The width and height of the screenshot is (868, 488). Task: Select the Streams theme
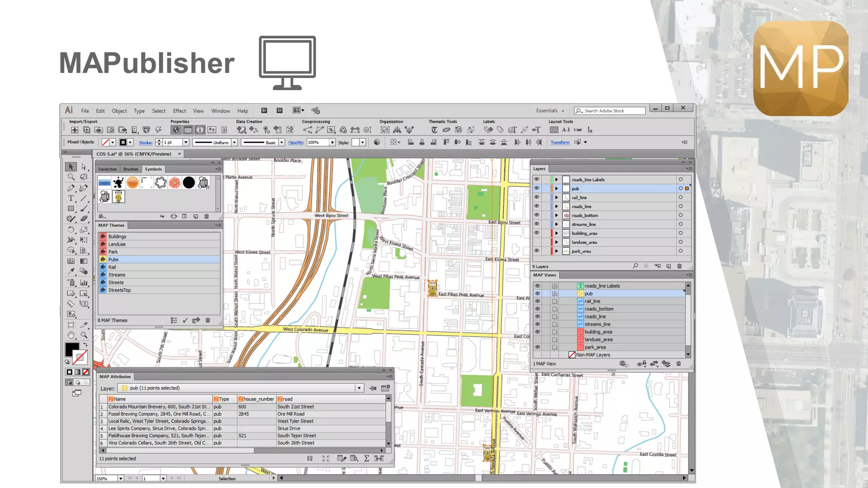click(117, 274)
